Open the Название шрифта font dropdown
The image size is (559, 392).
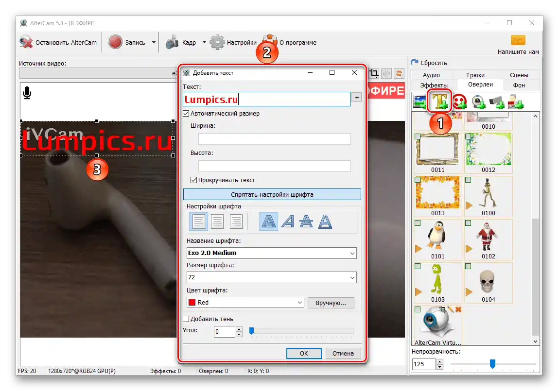click(271, 253)
